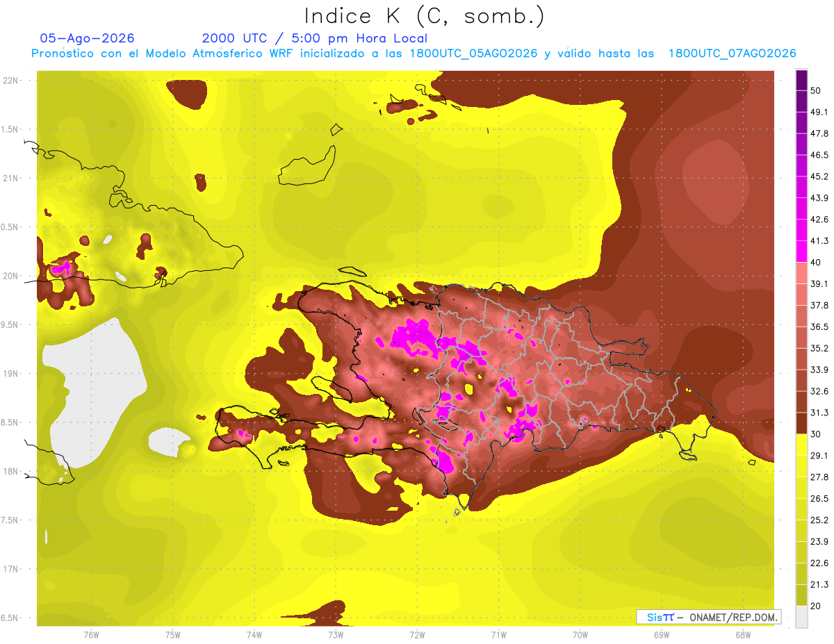Select the colorbar label "45.2"

click(819, 176)
